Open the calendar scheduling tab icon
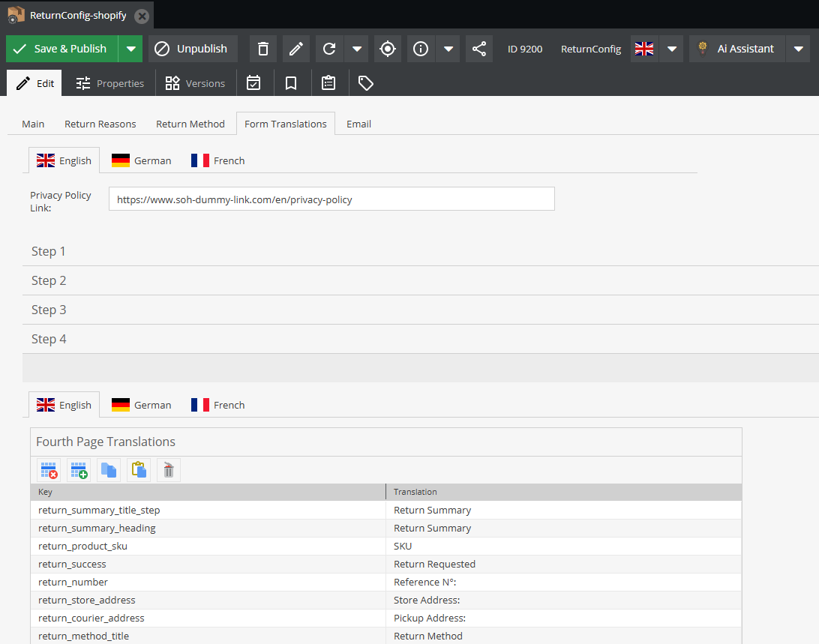Screen dimensions: 819x644 (x=253, y=83)
